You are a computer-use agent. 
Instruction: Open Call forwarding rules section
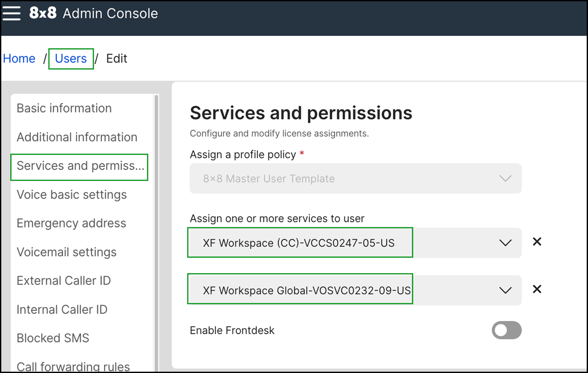click(73, 366)
